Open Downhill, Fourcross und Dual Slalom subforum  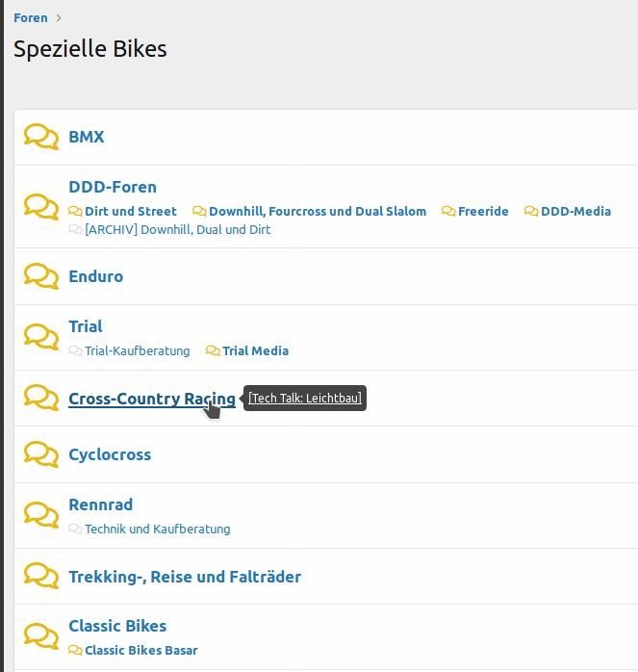coord(317,211)
